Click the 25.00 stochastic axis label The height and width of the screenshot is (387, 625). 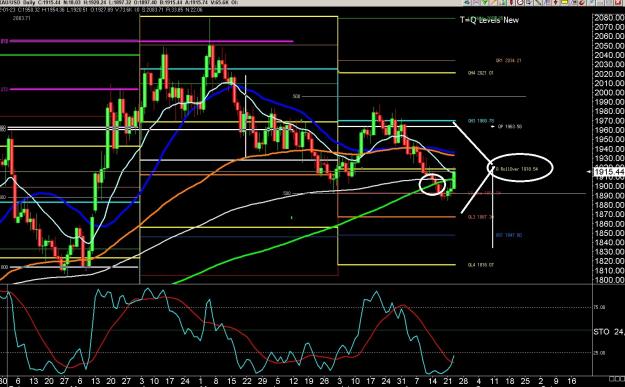[600, 353]
